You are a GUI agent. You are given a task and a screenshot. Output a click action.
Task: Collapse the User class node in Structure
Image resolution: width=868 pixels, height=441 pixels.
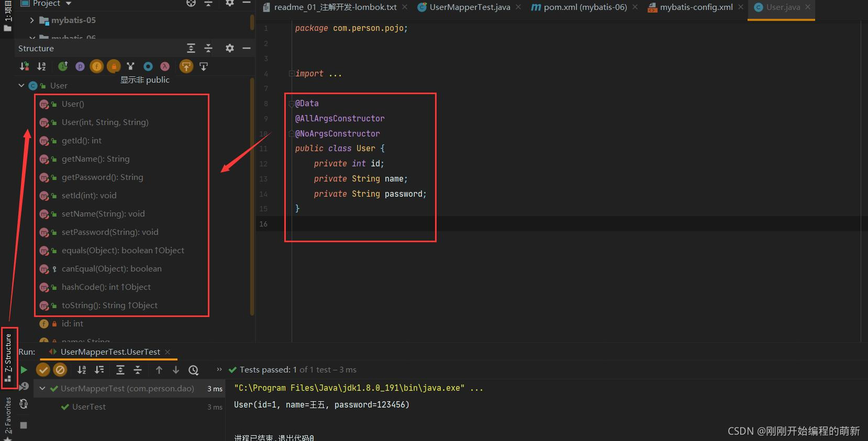21,85
